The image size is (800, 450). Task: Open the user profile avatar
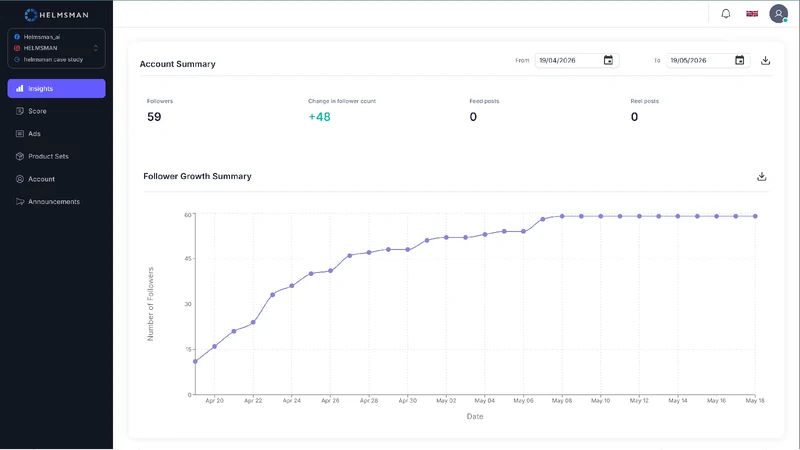tap(779, 14)
